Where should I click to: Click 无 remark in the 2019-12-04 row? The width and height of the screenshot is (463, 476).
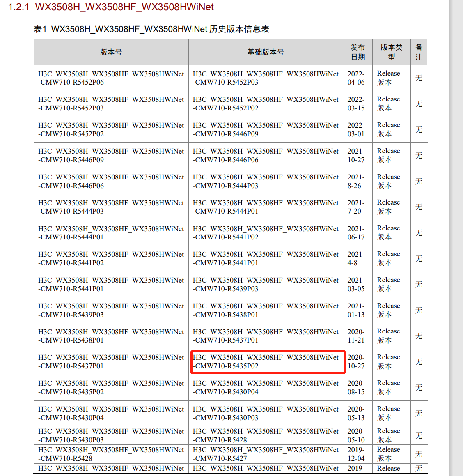[419, 454]
